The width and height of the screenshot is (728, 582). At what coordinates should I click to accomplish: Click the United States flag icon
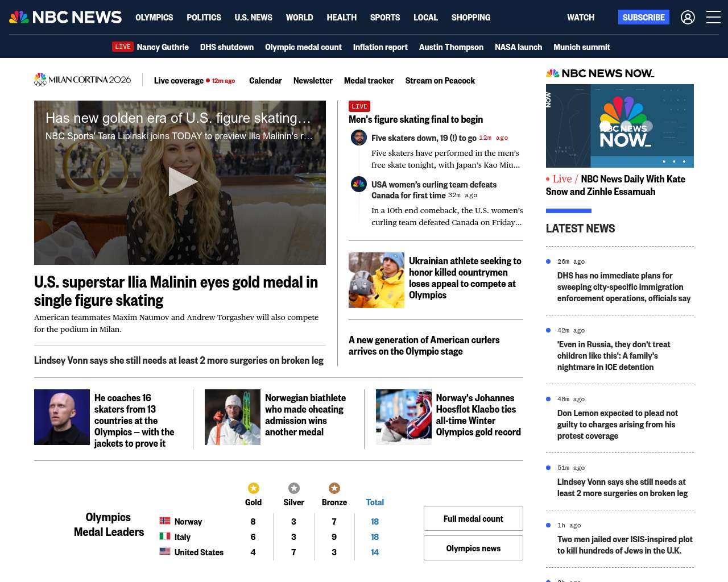point(165,551)
